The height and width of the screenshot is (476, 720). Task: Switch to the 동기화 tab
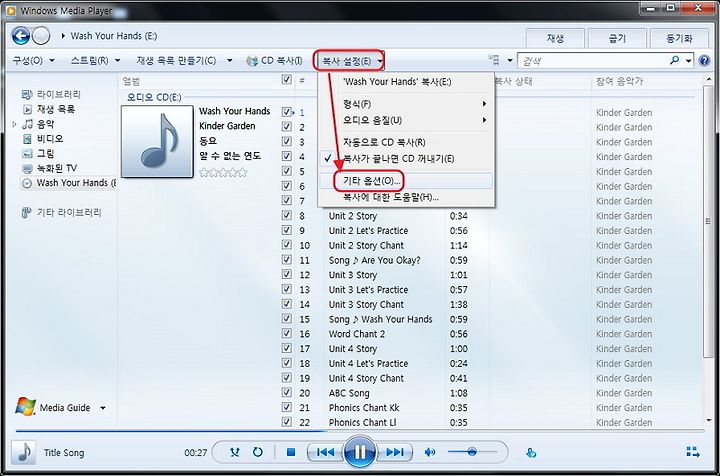[x=679, y=39]
